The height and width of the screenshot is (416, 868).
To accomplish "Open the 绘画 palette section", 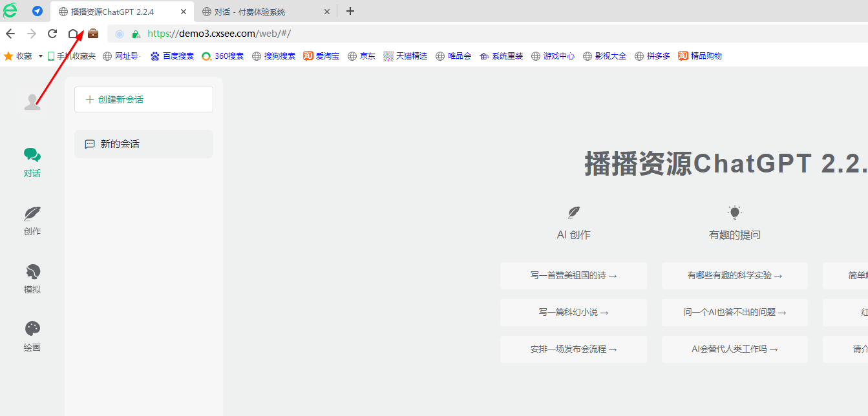I will tap(32, 337).
